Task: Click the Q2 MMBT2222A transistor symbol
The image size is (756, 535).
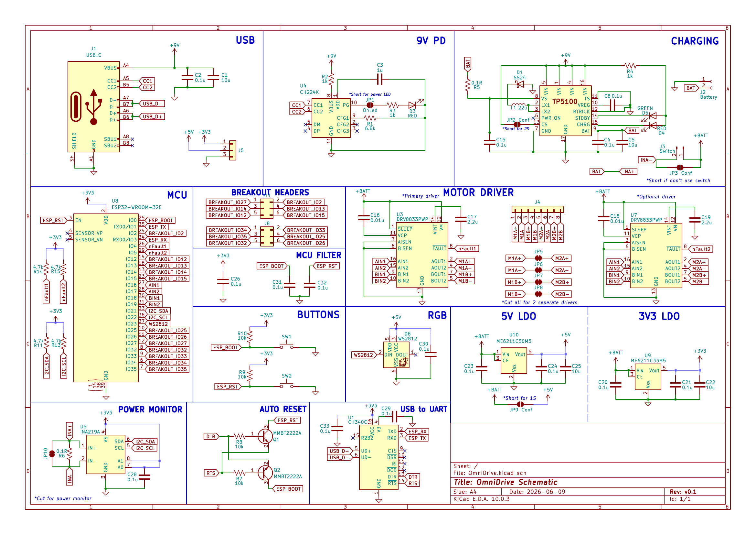Action: tap(265, 473)
